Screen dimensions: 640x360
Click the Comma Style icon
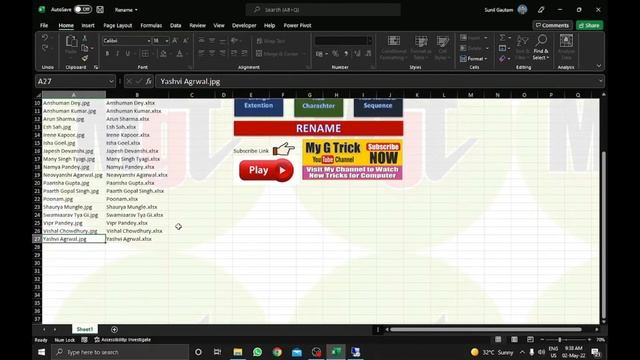pyautogui.click(x=346, y=53)
